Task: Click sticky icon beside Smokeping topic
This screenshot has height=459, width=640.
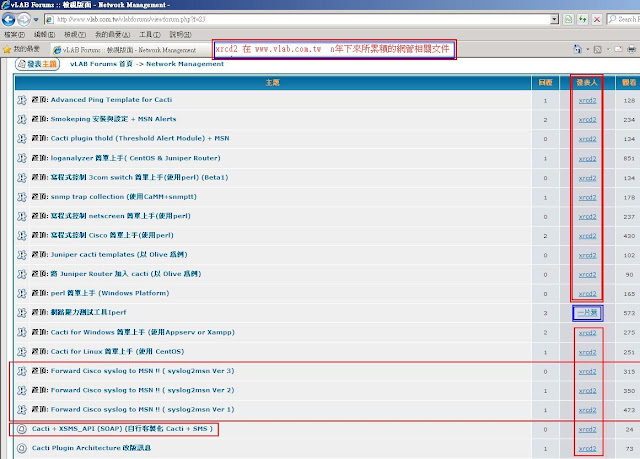Action: click(22, 120)
